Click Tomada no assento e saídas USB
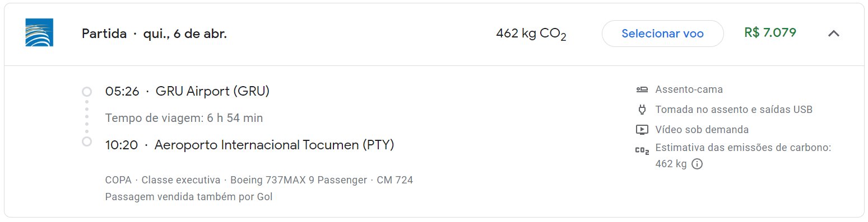Screen dimensions: 868x222 (x=734, y=110)
